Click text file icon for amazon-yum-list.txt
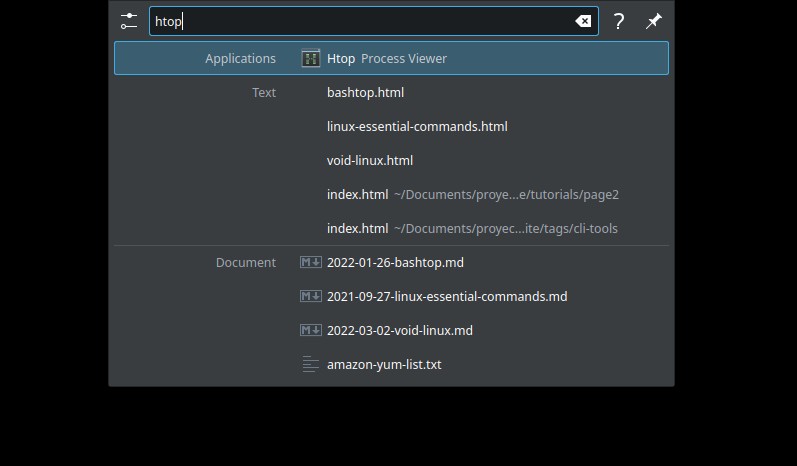Screen dimensions: 797x466 [311, 364]
